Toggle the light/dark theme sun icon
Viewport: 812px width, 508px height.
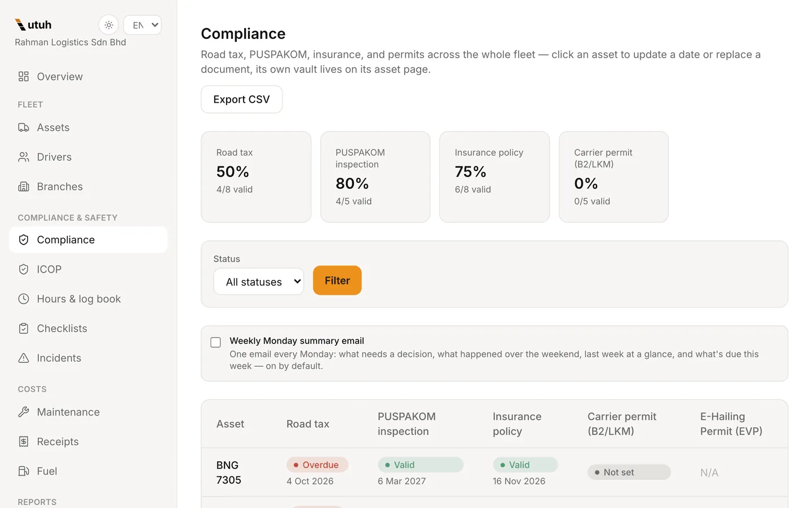(109, 25)
